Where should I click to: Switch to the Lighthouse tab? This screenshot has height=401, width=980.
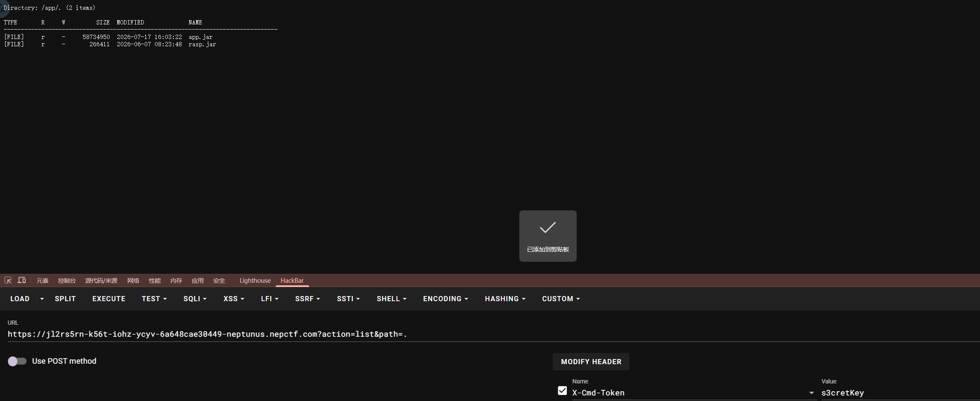pyautogui.click(x=255, y=281)
